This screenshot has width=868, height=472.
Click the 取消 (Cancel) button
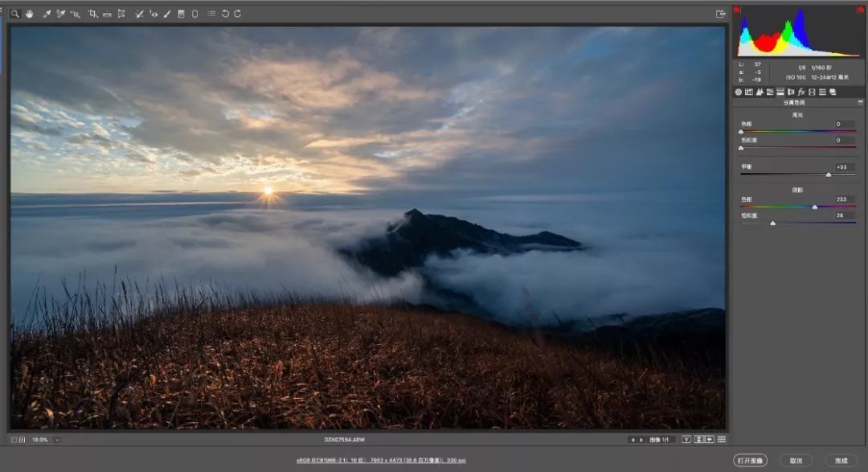pos(796,461)
